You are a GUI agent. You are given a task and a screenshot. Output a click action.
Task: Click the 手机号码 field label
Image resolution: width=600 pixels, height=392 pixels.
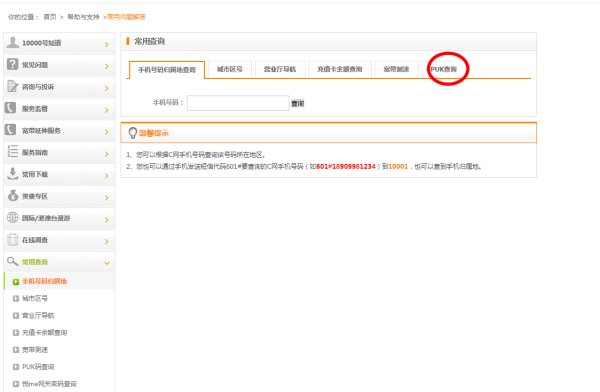[x=168, y=103]
